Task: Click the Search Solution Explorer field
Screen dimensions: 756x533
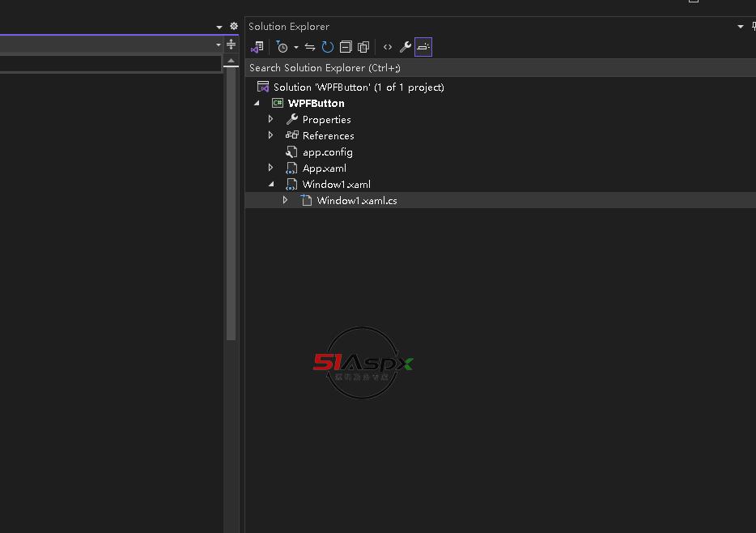Action: (486, 68)
